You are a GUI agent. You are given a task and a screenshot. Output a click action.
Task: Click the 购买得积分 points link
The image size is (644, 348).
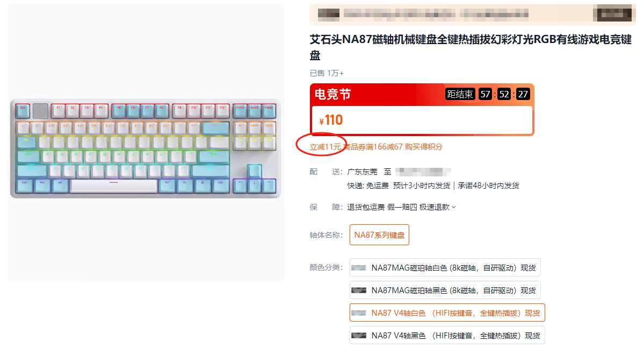click(x=423, y=147)
